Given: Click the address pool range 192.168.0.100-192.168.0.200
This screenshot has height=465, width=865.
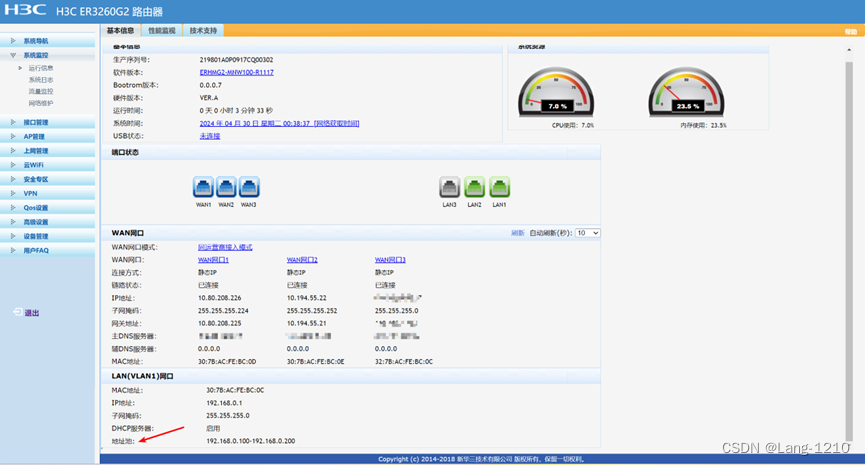Looking at the screenshot, I should 250,441.
